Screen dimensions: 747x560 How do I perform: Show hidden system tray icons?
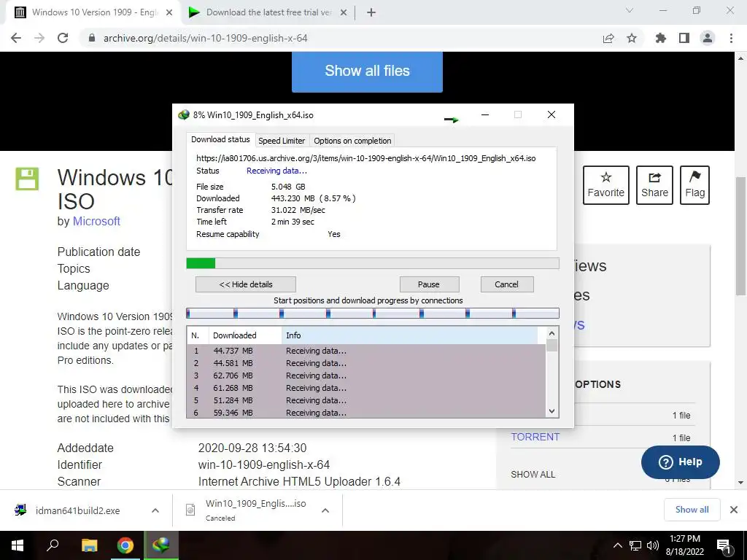[617, 545]
